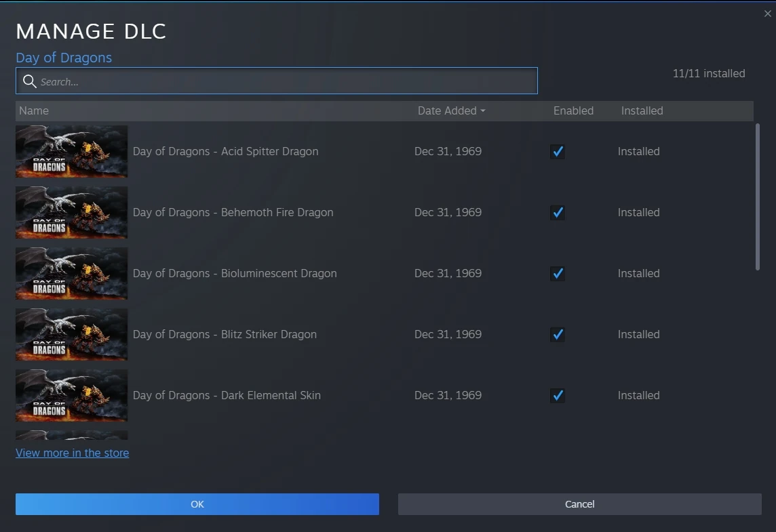
Task: Select Bioluminescent Dragon thumbnail
Action: coord(71,273)
